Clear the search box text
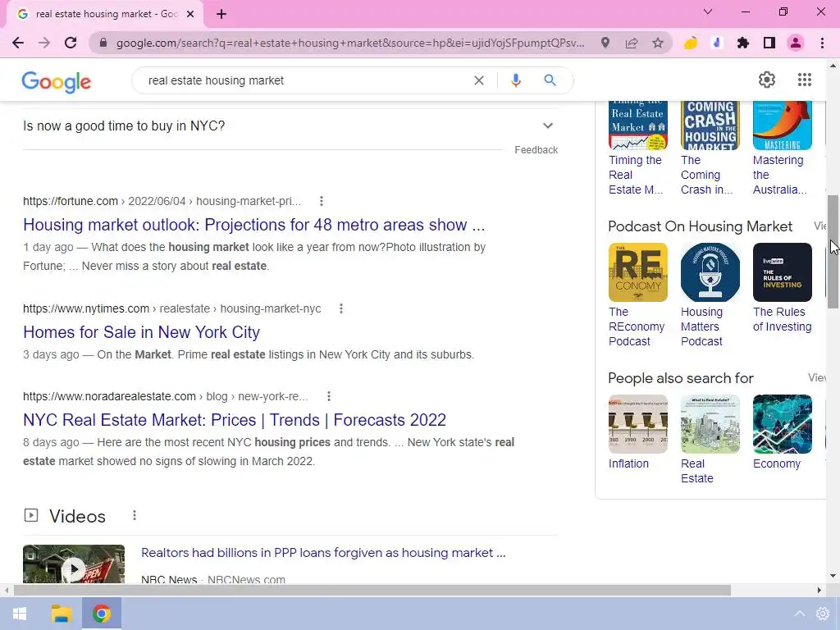Viewport: 840px width, 630px height. [479, 80]
